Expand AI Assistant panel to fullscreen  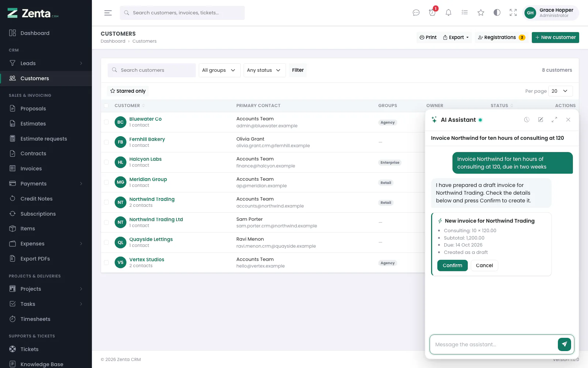(x=554, y=120)
